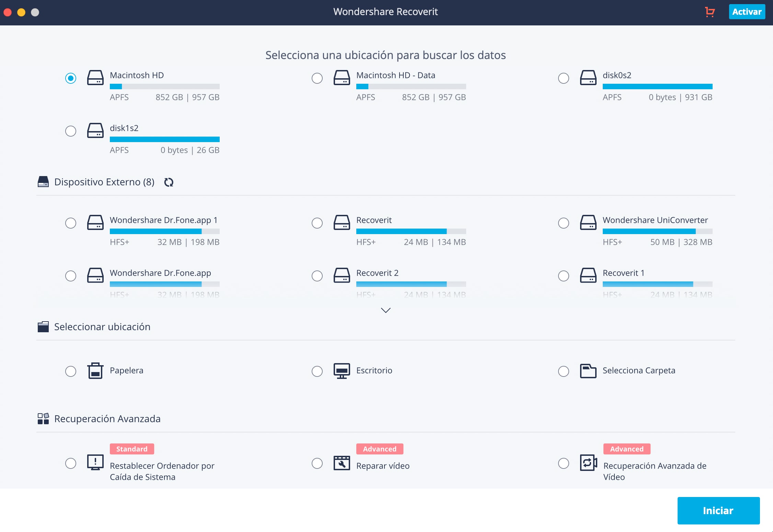Click the Papelera label

(127, 371)
